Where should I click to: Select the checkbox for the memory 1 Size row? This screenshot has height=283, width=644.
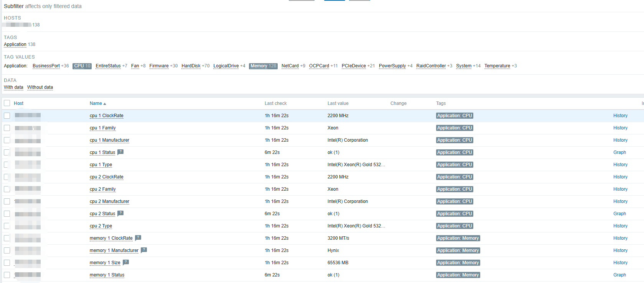click(7, 263)
